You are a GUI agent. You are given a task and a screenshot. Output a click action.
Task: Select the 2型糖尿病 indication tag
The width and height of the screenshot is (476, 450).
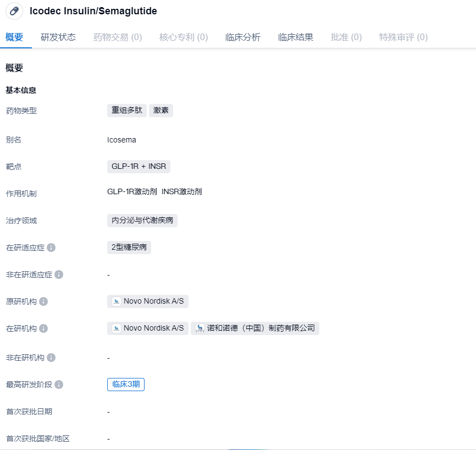click(129, 248)
